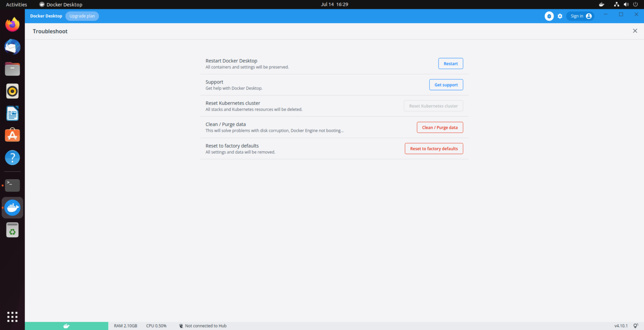Open Docker Desktop settings gear
The width and height of the screenshot is (644, 330).
click(560, 16)
